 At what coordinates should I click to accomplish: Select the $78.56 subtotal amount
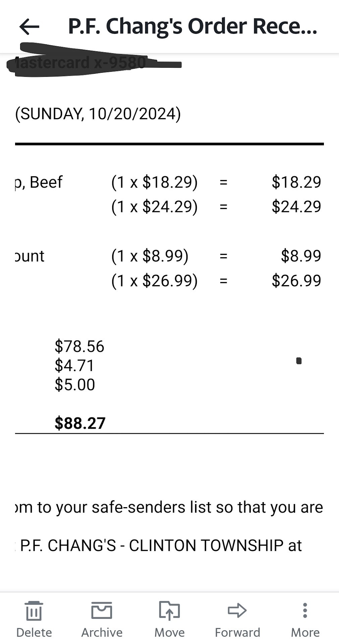[79, 346]
